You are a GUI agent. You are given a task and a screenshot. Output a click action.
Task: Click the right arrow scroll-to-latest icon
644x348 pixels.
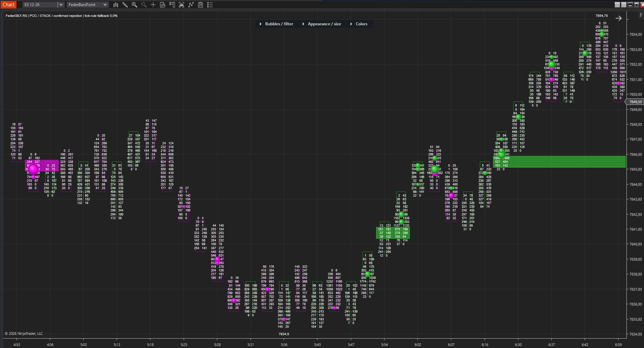618,18
